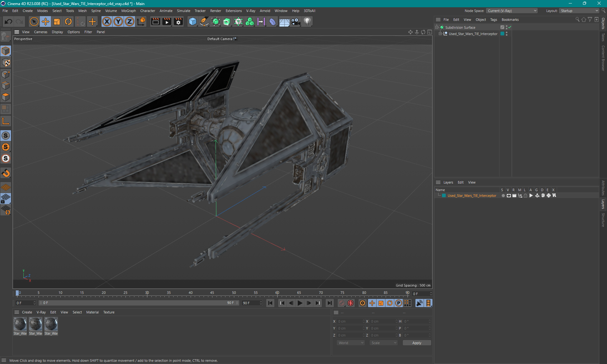Collapse Subdivision Surface tree node
Screen dimensions: 607x364
point(437,27)
